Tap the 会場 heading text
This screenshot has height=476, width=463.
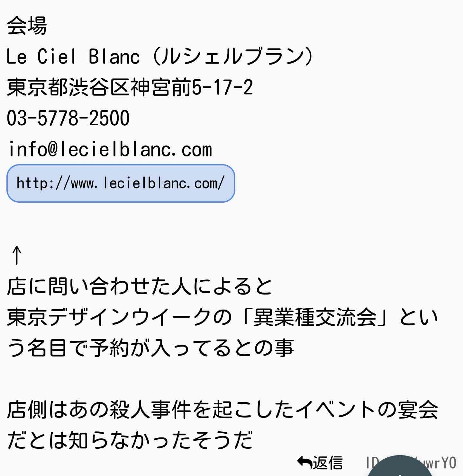point(27,25)
